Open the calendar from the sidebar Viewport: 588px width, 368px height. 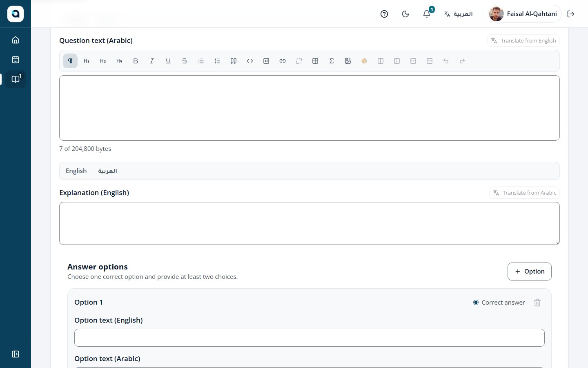point(16,60)
